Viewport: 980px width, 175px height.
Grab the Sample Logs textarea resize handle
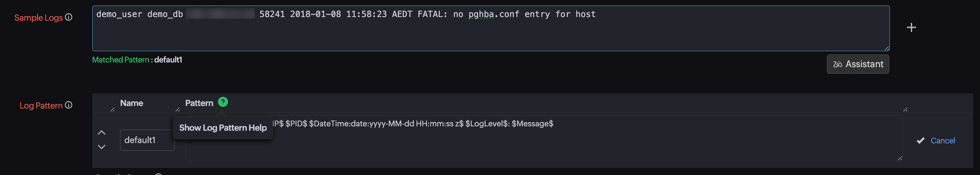[886, 48]
